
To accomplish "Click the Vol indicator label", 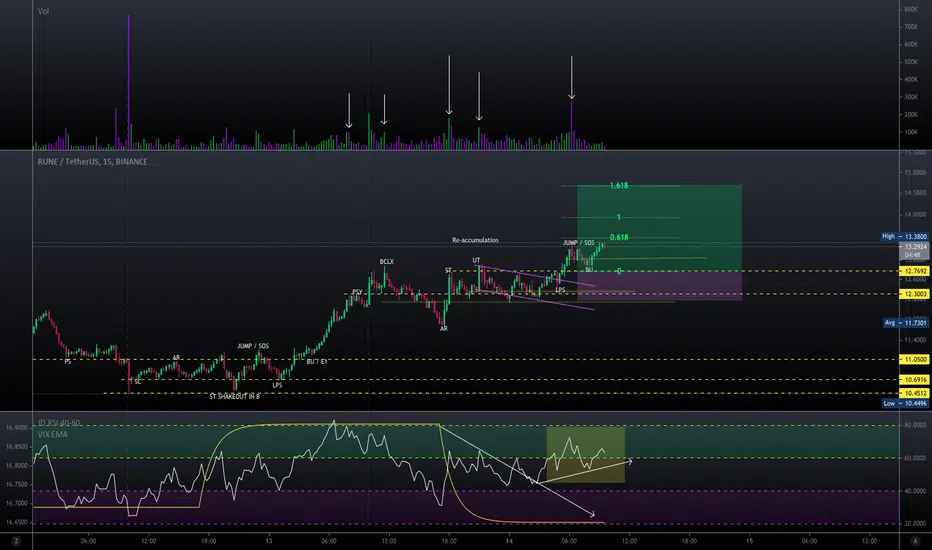I will pos(43,11).
